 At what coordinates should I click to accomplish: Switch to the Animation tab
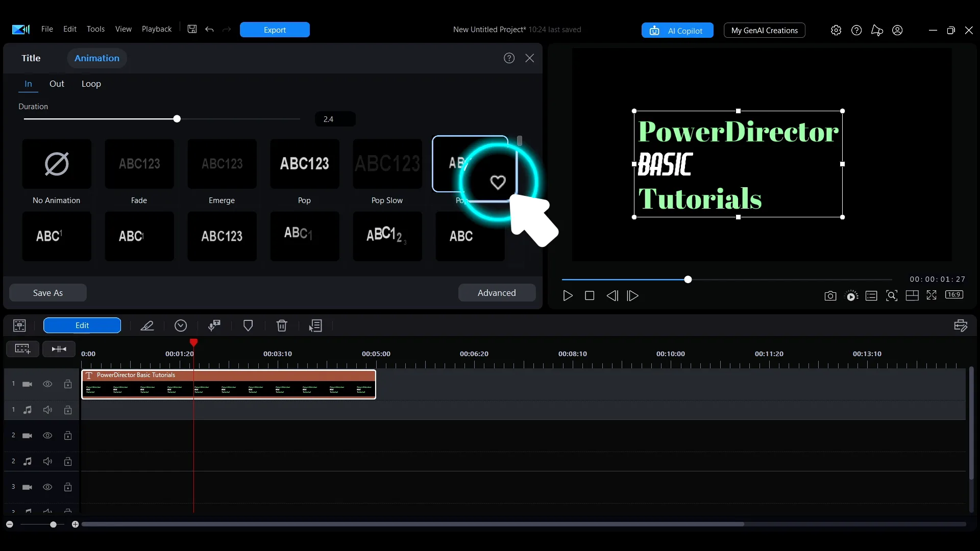coord(97,58)
